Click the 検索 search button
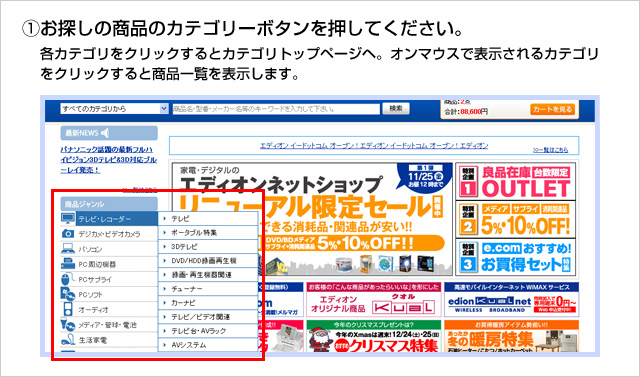Image resolution: width=640 pixels, height=377 pixels. [396, 109]
